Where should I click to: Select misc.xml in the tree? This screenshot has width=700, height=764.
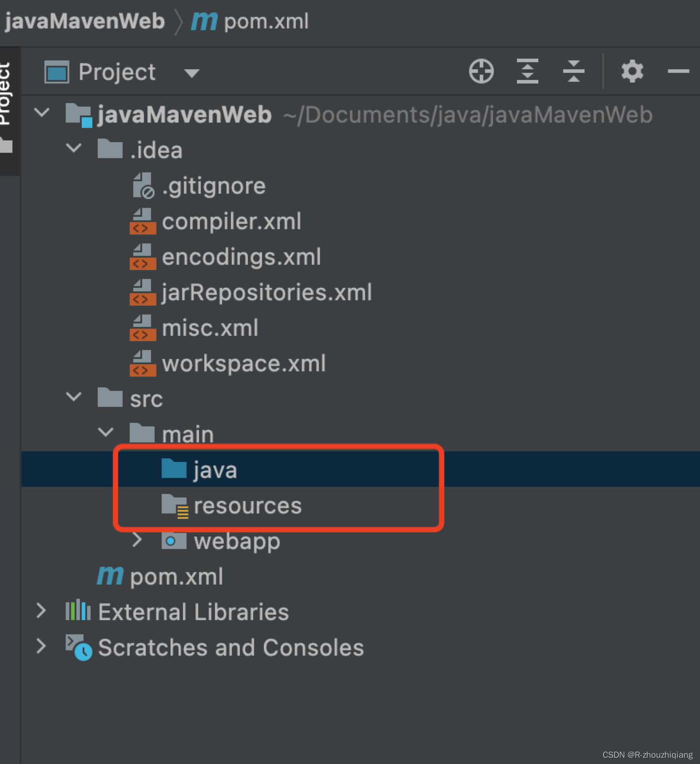210,328
